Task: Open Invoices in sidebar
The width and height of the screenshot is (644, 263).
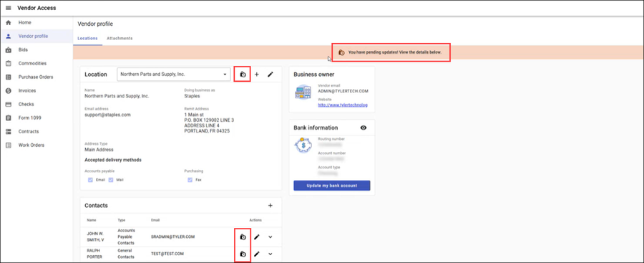Action: pyautogui.click(x=27, y=90)
